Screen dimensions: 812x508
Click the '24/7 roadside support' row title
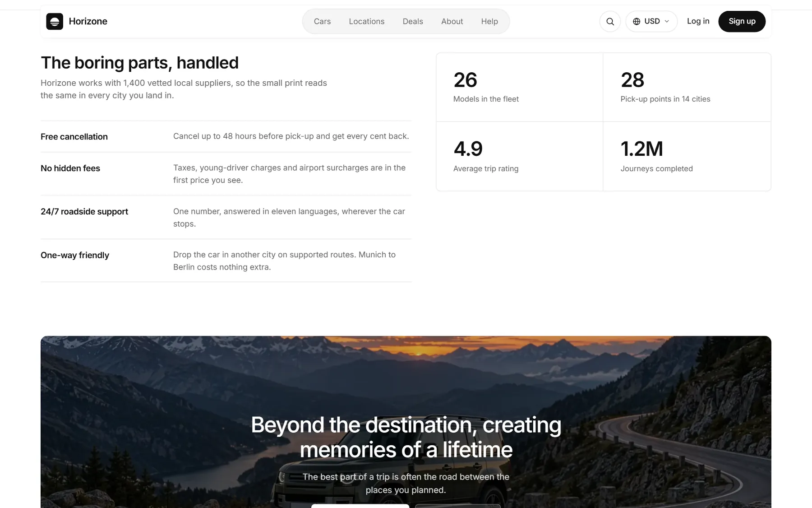tap(84, 212)
